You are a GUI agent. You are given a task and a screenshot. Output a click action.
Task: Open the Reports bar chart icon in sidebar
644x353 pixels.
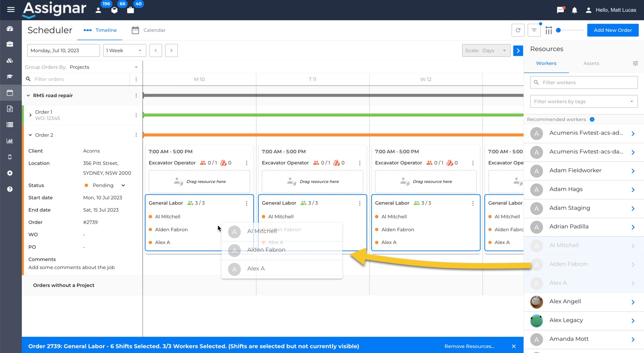(10, 140)
